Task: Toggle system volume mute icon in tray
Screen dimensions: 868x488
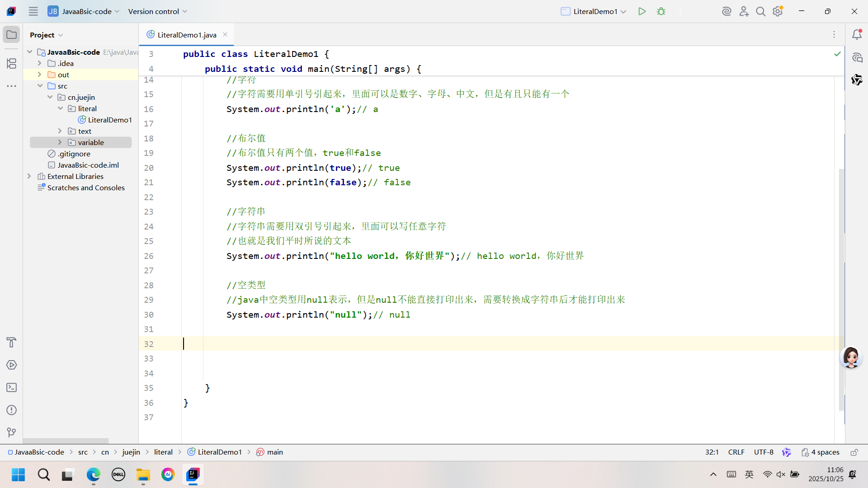Action: [x=781, y=474]
